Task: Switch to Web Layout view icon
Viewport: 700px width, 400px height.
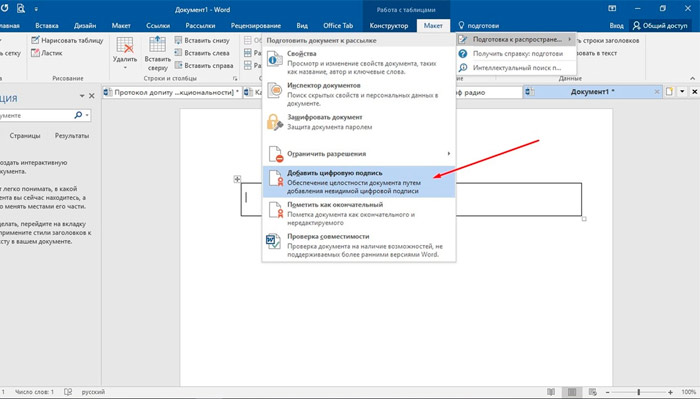Action: [592, 392]
